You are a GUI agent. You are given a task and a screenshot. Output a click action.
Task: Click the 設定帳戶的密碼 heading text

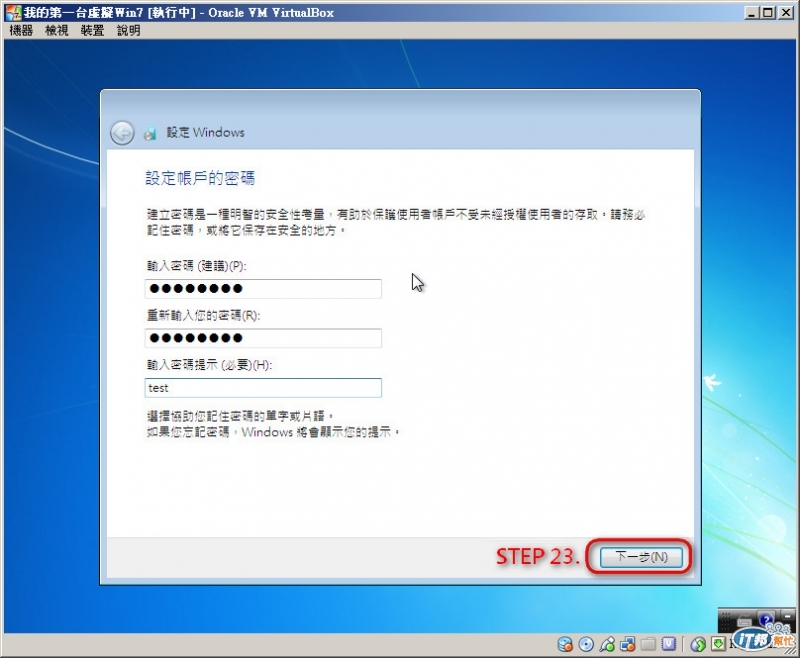(x=200, y=178)
